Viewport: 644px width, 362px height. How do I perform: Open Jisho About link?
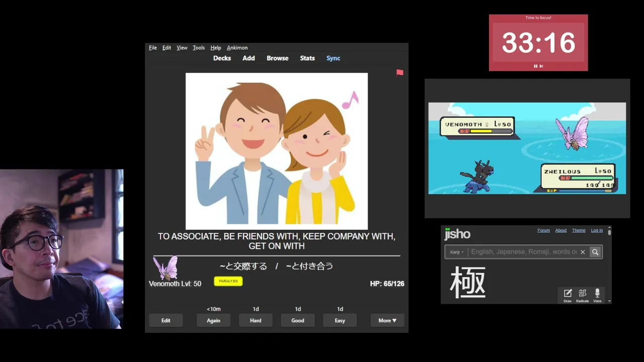click(x=561, y=230)
